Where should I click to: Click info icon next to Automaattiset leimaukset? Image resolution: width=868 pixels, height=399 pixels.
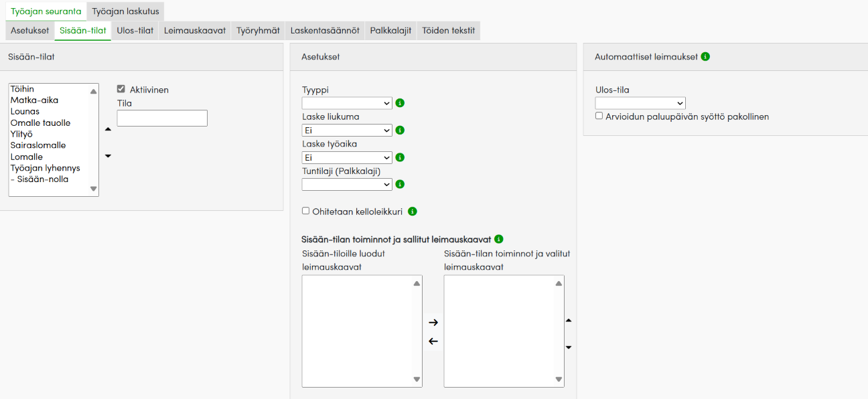click(x=705, y=57)
